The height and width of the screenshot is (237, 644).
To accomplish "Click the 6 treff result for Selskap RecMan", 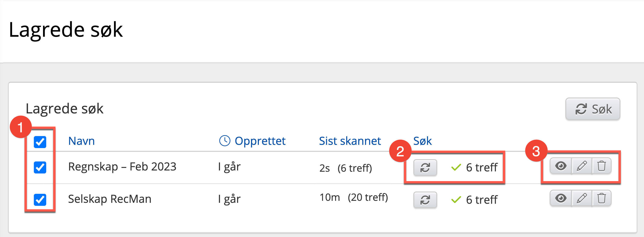I will [x=481, y=200].
